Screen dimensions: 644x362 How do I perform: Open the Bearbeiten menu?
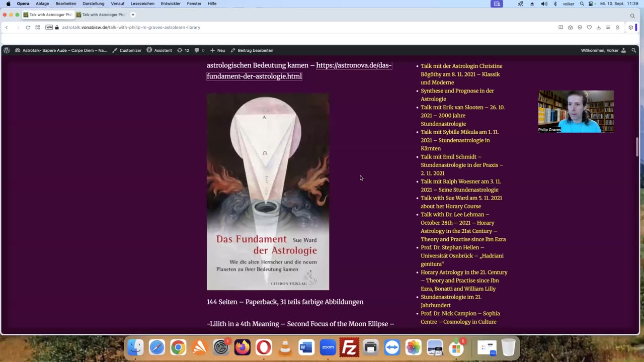click(x=66, y=4)
